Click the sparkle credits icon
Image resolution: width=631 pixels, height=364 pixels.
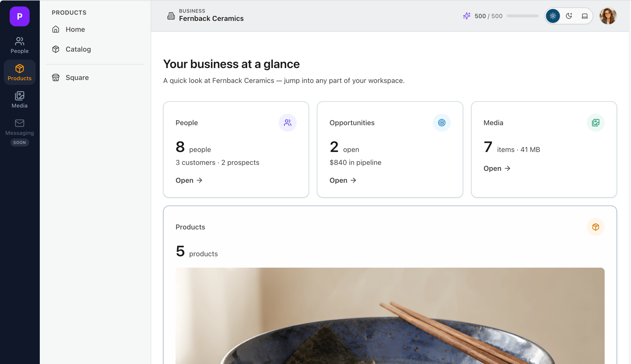[467, 16]
